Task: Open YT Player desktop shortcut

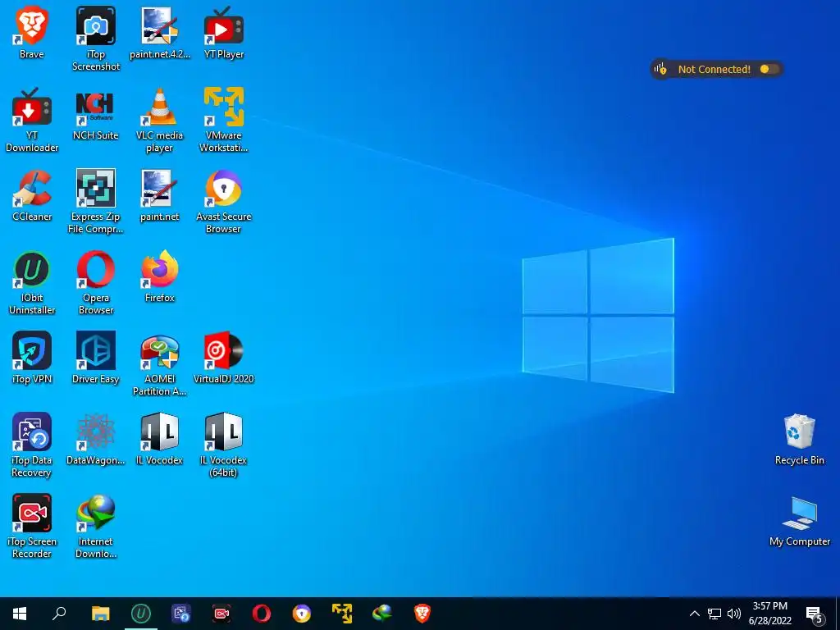Action: (x=224, y=32)
